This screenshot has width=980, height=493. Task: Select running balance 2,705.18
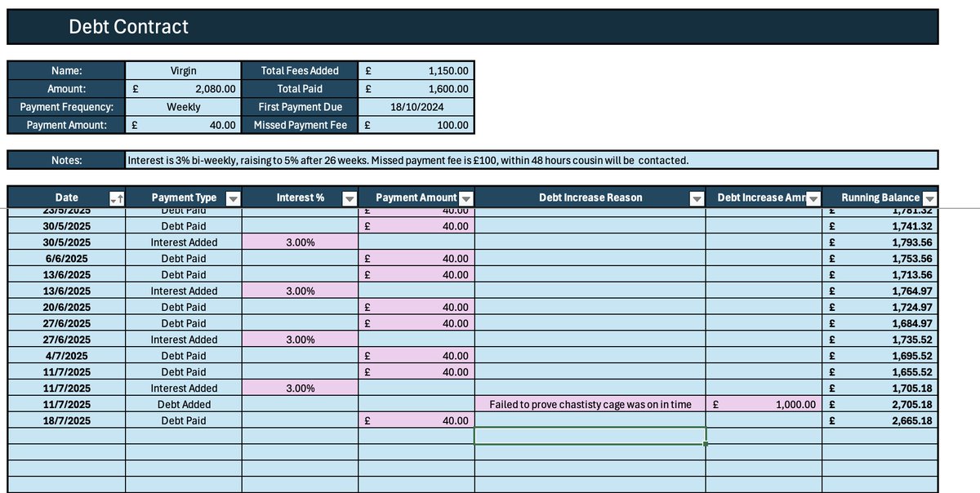click(880, 404)
